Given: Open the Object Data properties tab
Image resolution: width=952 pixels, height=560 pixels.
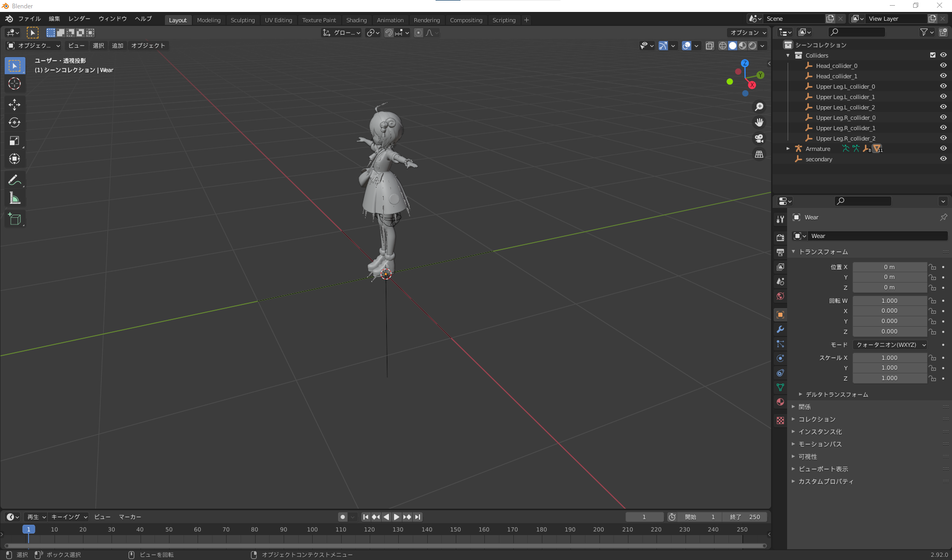Looking at the screenshot, I should click(x=780, y=387).
